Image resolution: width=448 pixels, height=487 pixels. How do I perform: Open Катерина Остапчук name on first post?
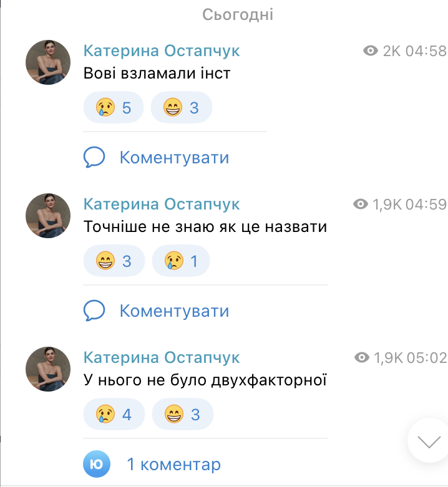click(162, 51)
